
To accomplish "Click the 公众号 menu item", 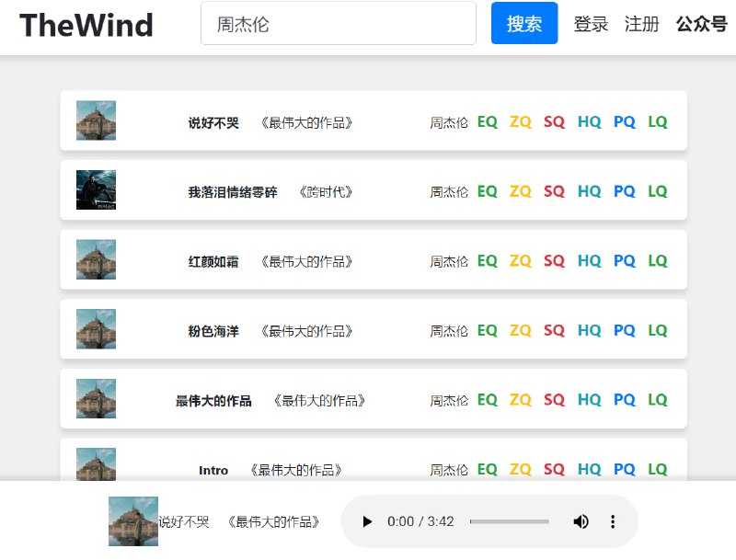I will pyautogui.click(x=701, y=25).
